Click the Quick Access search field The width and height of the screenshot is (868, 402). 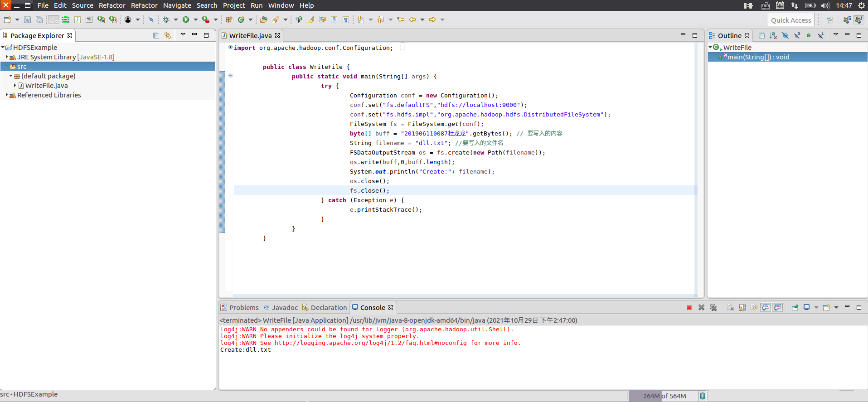(791, 20)
